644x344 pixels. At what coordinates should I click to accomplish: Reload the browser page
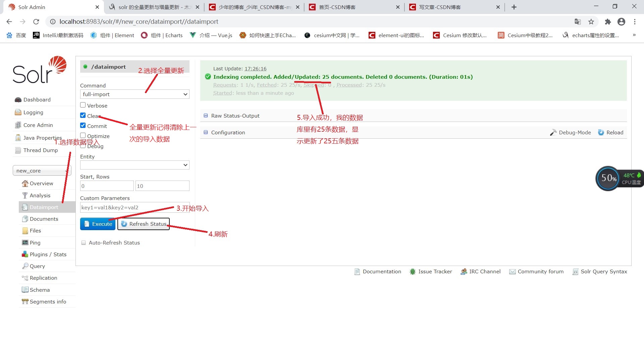tap(36, 22)
